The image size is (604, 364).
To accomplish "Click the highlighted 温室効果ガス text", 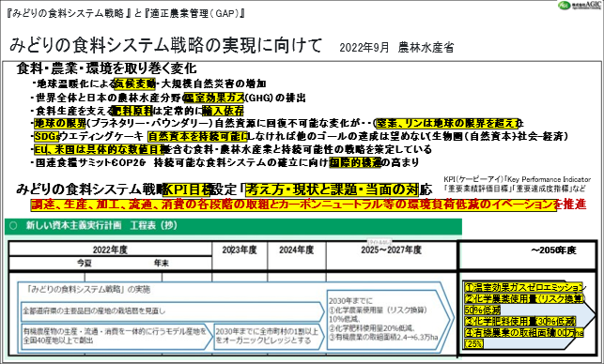I will click(214, 98).
